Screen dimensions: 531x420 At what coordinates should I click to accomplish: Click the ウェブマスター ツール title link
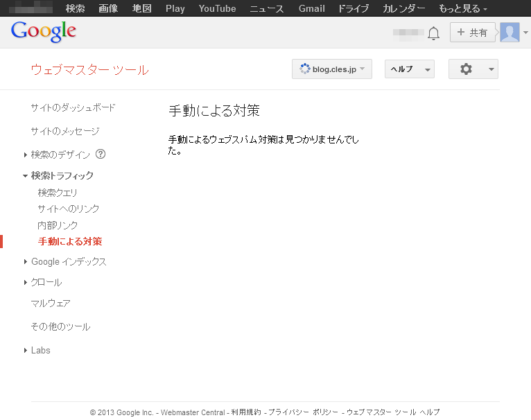click(x=89, y=70)
